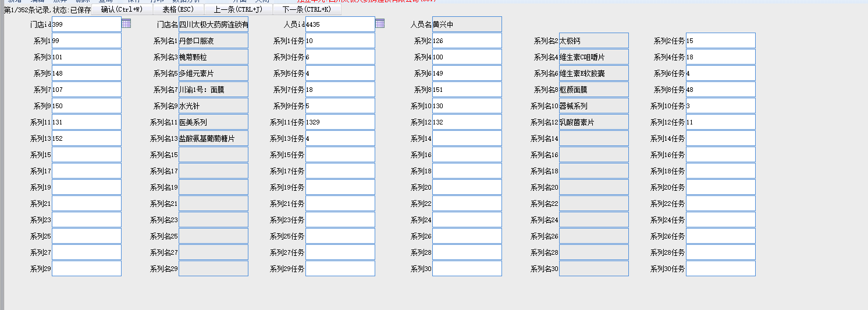
Task: Edit 系列11任务 field with value 1329
Action: [x=340, y=122]
